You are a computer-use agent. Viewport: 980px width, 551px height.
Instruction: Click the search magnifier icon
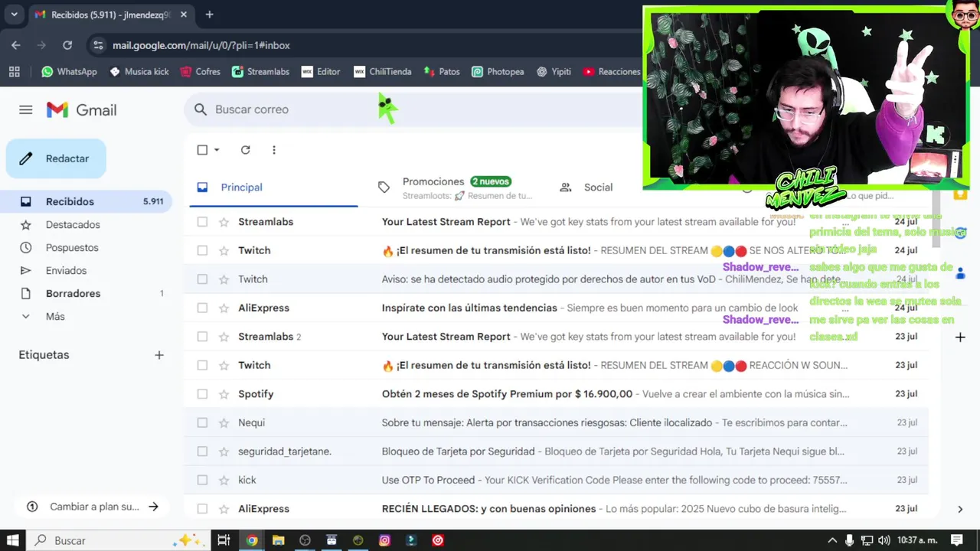[x=201, y=109]
